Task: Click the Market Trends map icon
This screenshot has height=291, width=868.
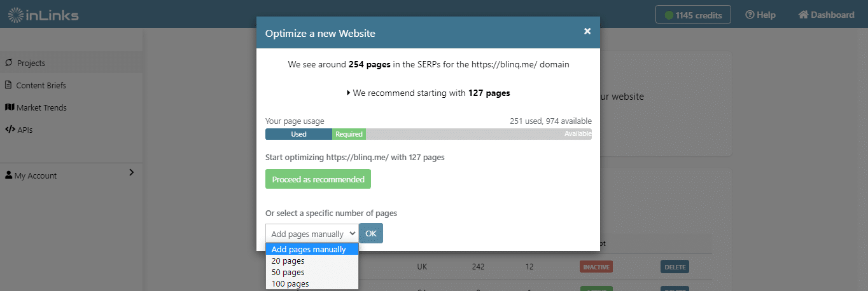Action: point(10,107)
